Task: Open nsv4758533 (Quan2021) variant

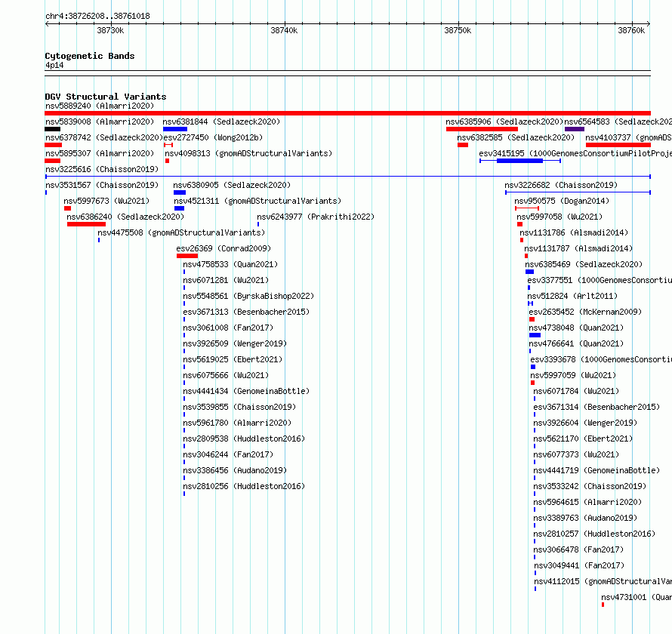Action: (230, 264)
